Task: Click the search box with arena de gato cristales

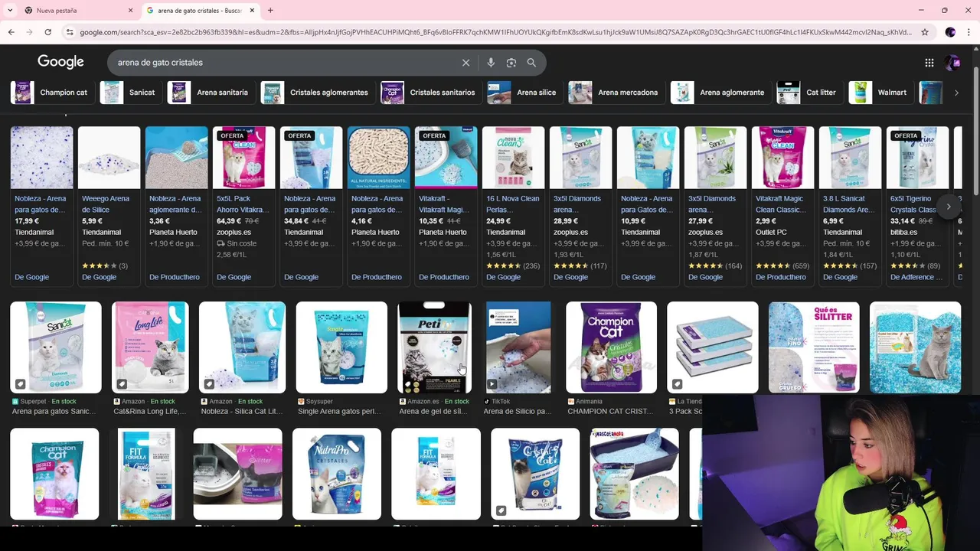Action: click(283, 63)
